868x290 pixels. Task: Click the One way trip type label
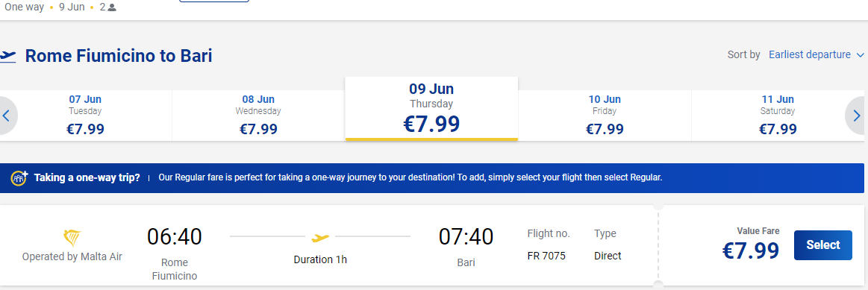(24, 7)
